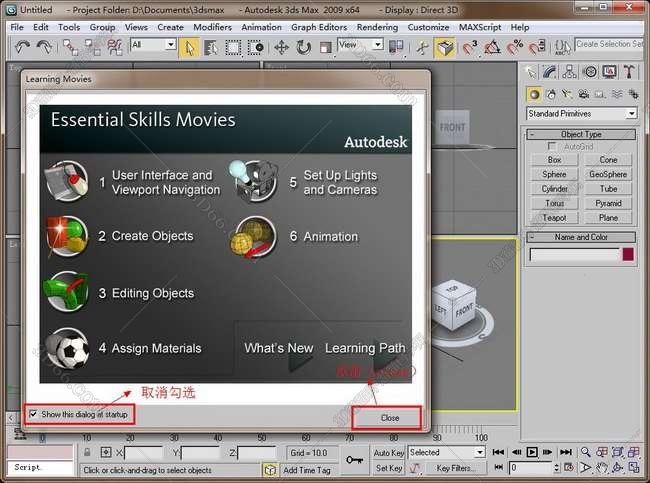Toggle Spinner Snap icon
The height and width of the screenshot is (483, 650).
tap(537, 47)
